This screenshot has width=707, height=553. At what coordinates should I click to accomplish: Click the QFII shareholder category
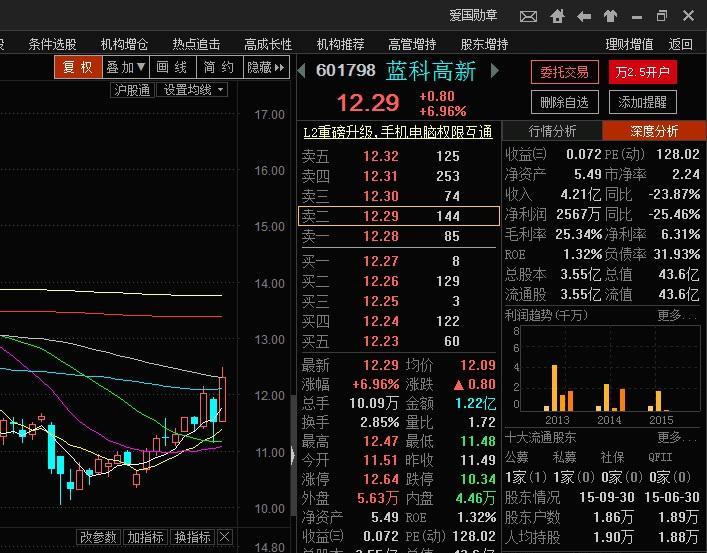click(661, 457)
